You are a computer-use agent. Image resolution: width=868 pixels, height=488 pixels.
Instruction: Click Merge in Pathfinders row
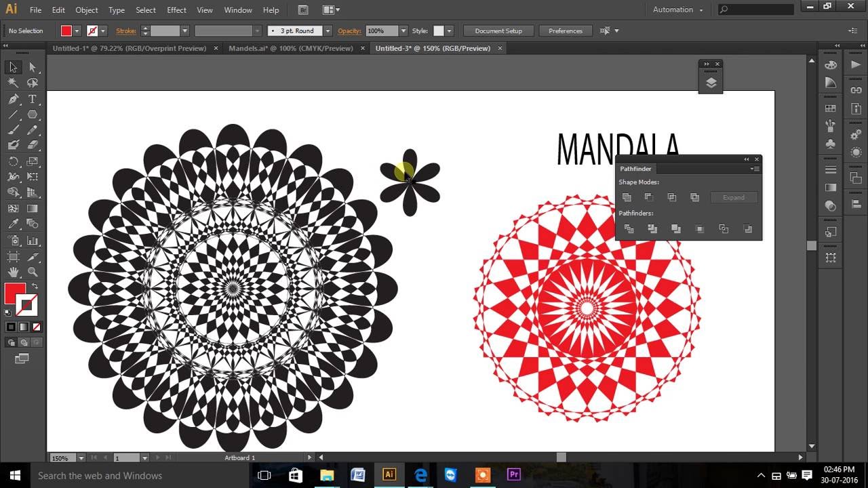click(675, 229)
